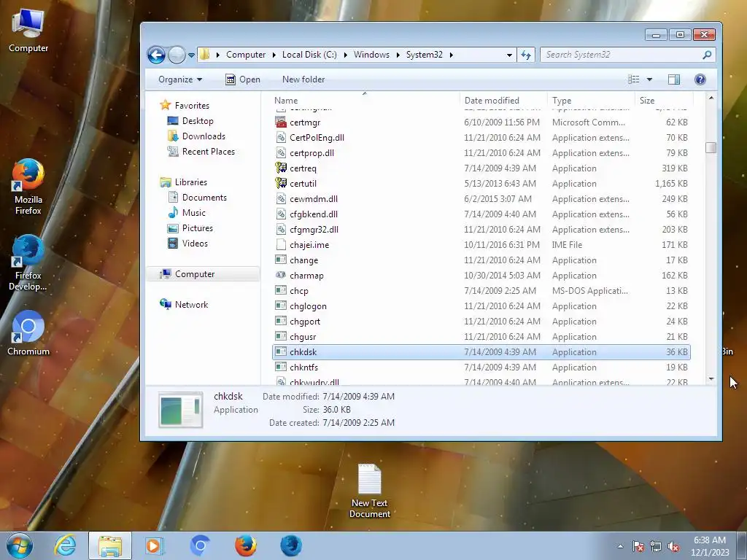Select Computer in navigation pane
This screenshot has height=560, width=747.
[x=195, y=274]
